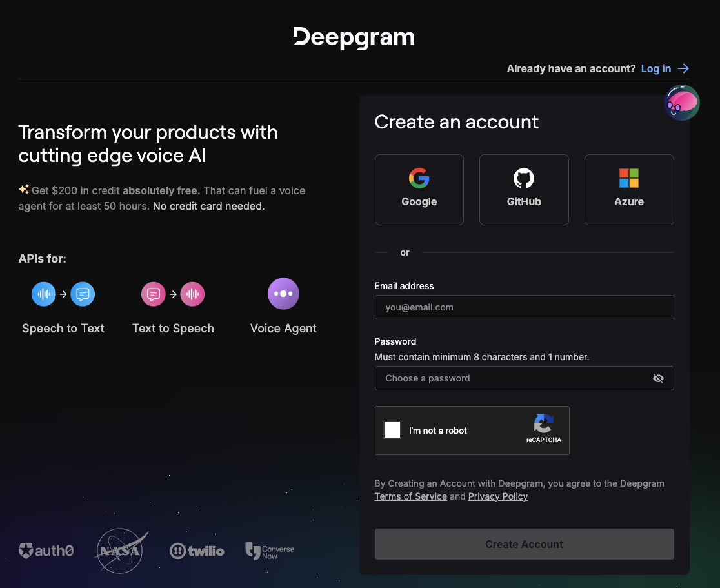Screen dimensions: 720x588
Task: Click the reCAPTCHA logo
Action: 544,423
